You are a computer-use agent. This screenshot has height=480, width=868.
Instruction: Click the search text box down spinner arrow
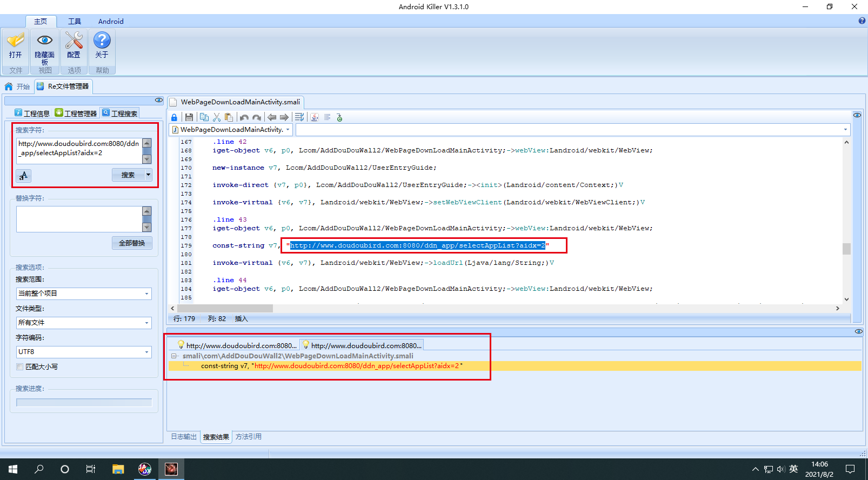(x=147, y=159)
